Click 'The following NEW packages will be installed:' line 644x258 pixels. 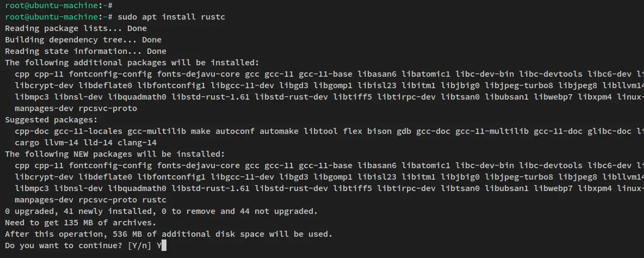pos(115,154)
